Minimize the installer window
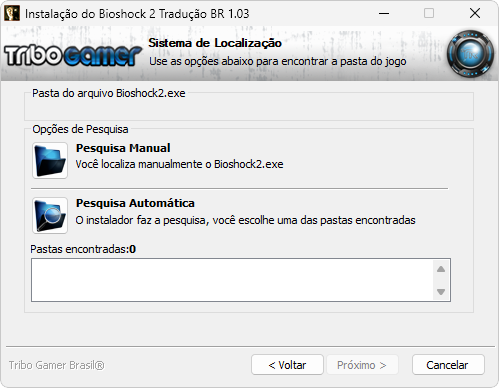 tap(384, 14)
